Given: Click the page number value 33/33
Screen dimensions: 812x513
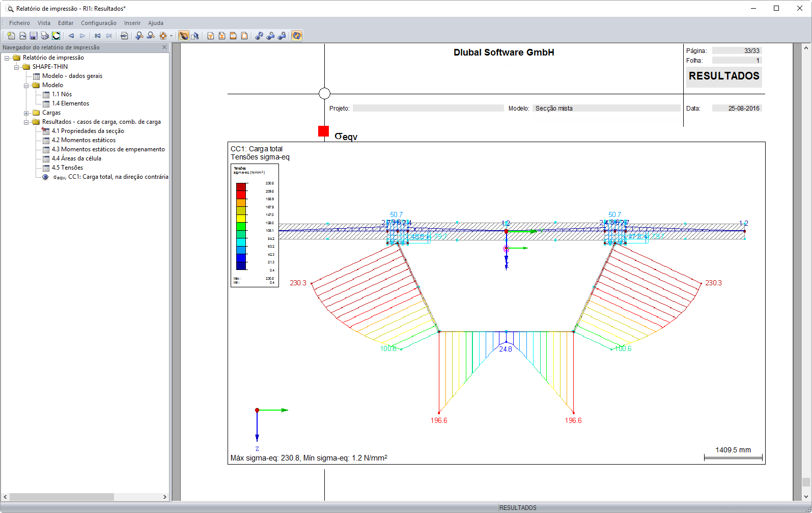Looking at the screenshot, I should 751,51.
